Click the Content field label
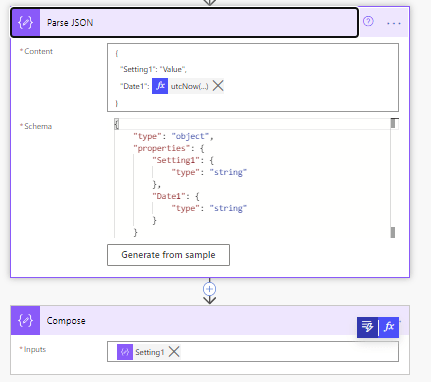 coord(38,51)
